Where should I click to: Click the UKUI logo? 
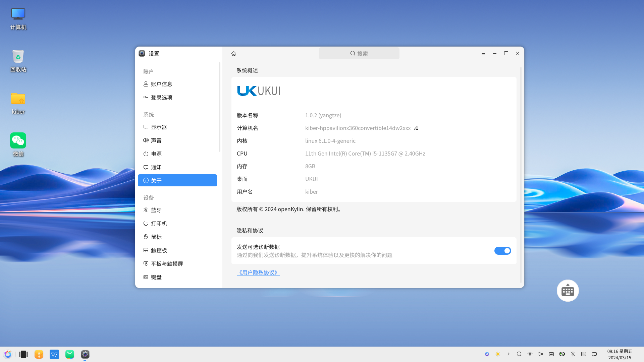pos(259,91)
